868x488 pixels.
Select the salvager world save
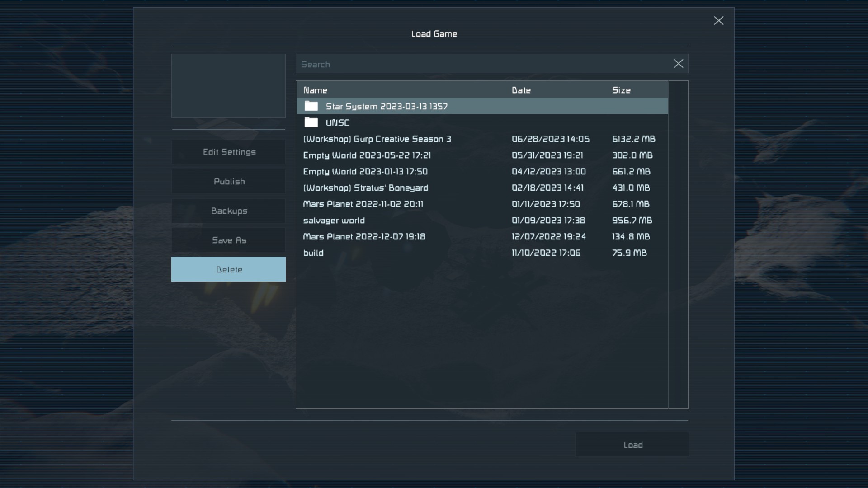[334, 221]
